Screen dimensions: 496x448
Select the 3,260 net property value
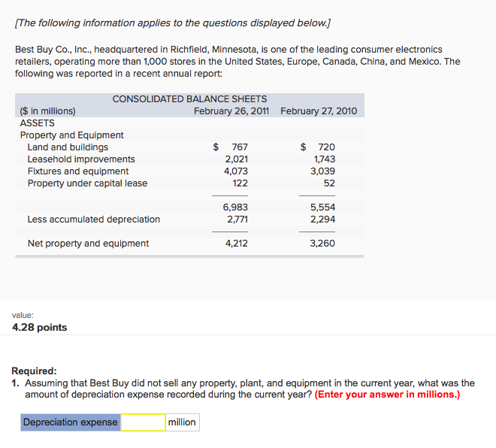[x=322, y=244]
